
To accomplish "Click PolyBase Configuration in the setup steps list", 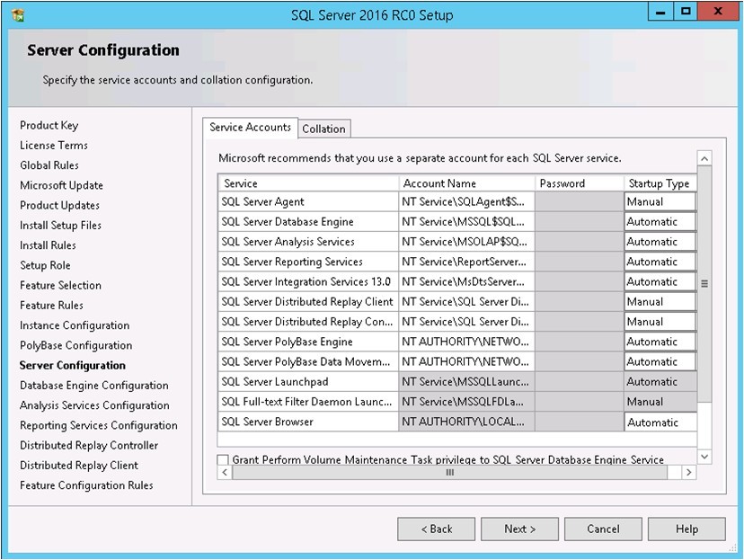I will tap(75, 345).
